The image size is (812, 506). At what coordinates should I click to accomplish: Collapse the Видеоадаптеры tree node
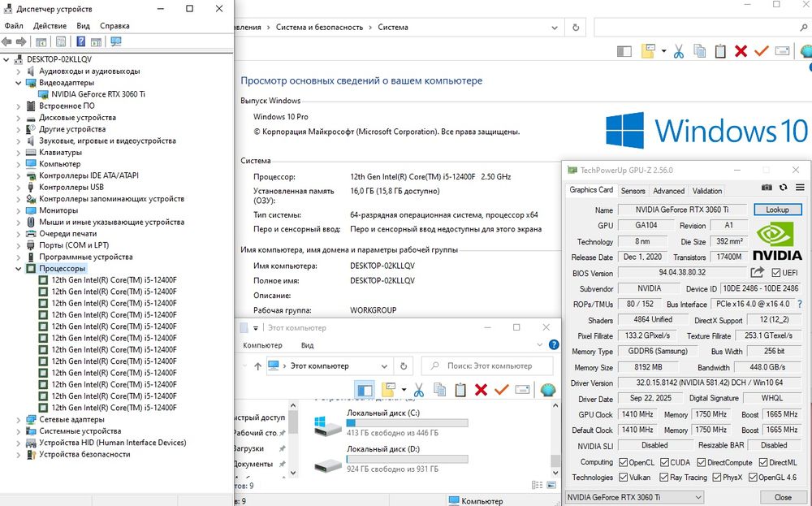click(x=19, y=83)
